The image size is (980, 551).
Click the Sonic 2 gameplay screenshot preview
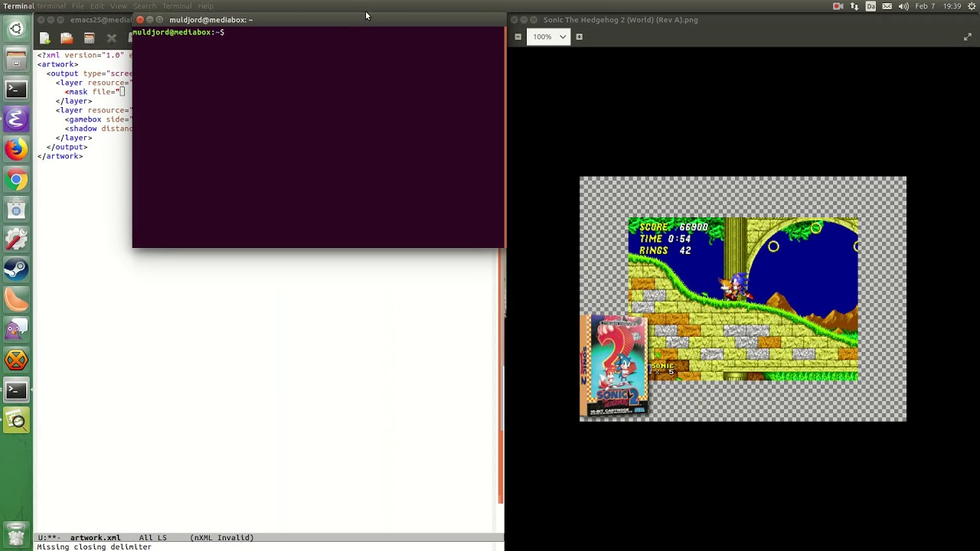point(743,299)
